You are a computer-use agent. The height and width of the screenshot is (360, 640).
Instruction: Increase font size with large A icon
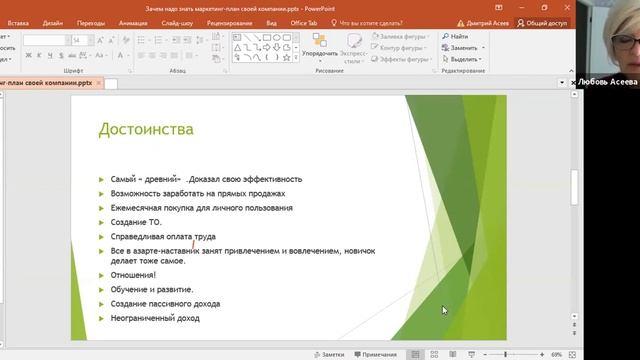100,40
